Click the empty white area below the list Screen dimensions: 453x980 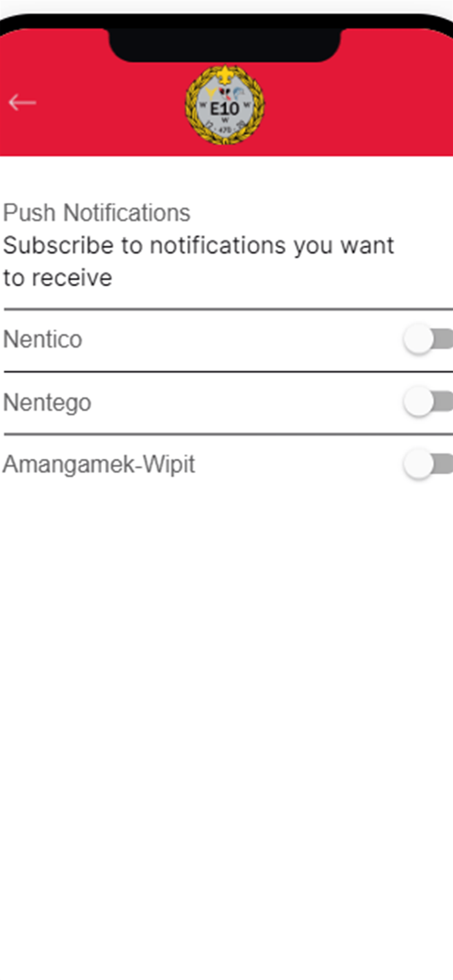click(226, 710)
